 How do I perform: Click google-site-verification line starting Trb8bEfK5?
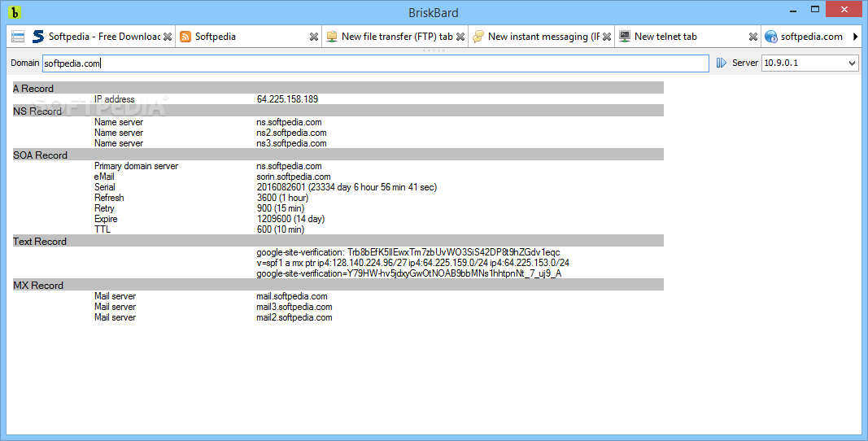pyautogui.click(x=408, y=252)
